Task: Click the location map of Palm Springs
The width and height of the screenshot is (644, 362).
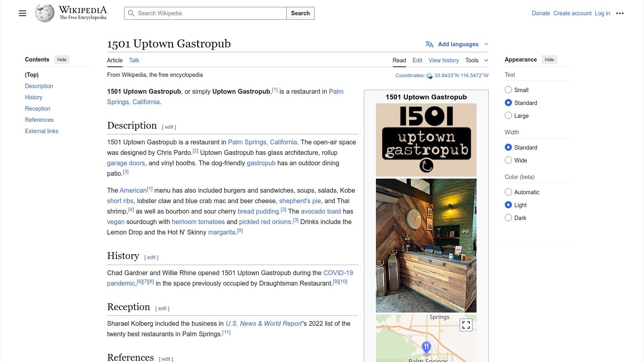Action: tap(426, 338)
